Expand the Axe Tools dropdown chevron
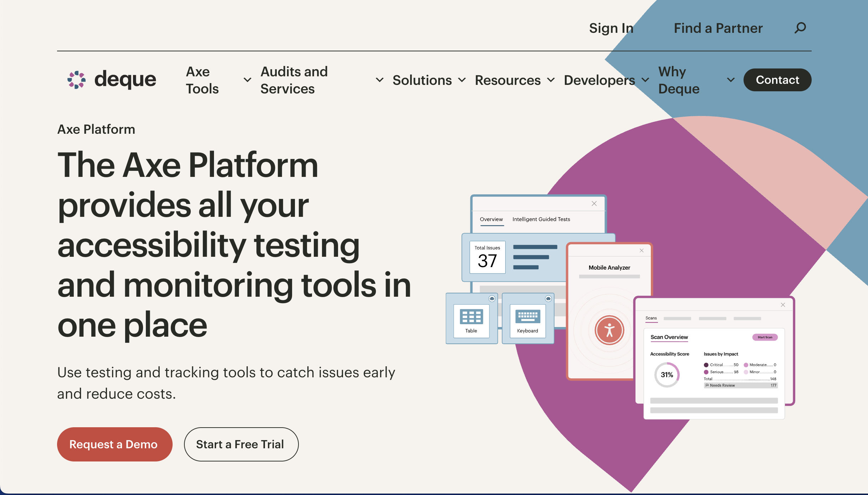This screenshot has width=868, height=495. [x=247, y=80]
